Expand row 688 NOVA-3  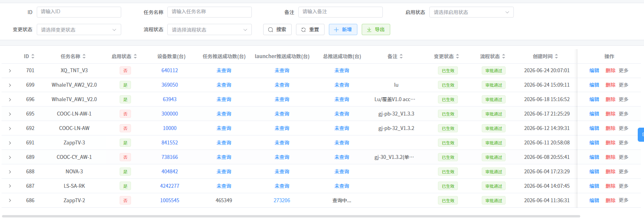pos(10,172)
